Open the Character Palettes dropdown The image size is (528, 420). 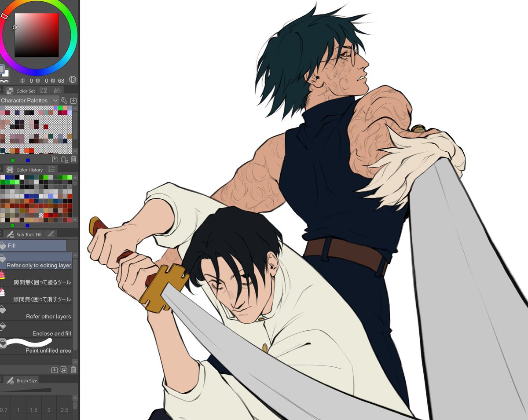click(x=29, y=100)
